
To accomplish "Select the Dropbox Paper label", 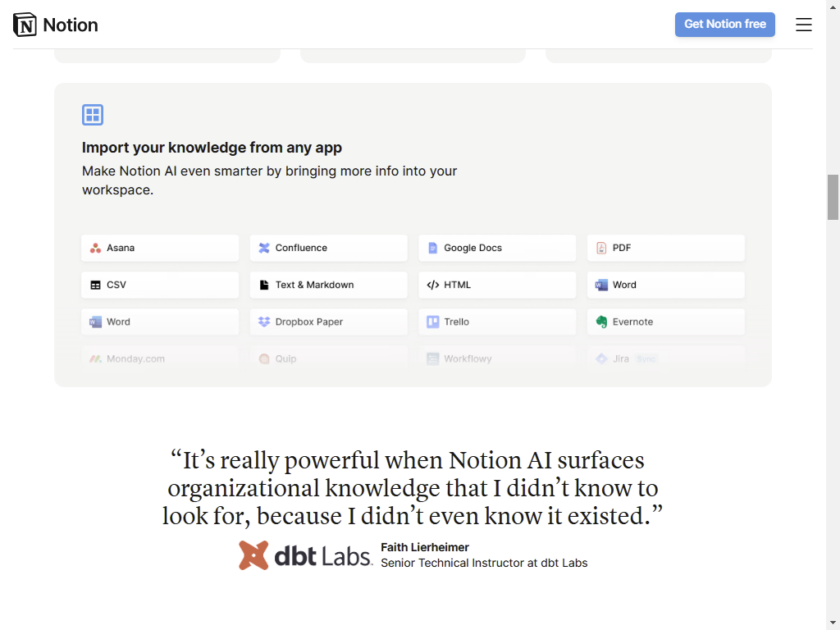I will [309, 322].
